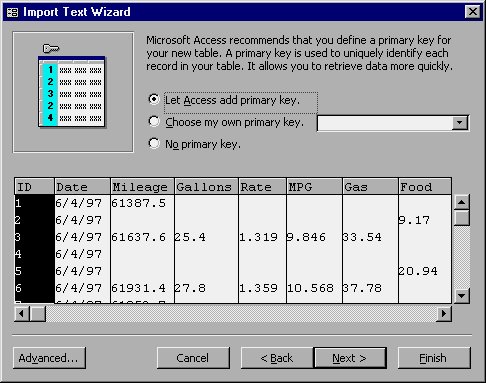Open the primary key field dropdown arrow
This screenshot has width=486, height=383.
460,123
